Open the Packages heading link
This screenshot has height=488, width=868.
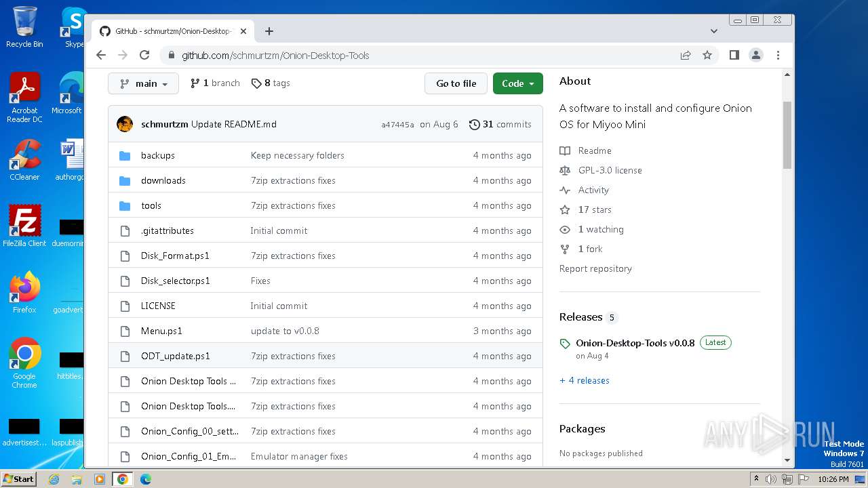(583, 428)
